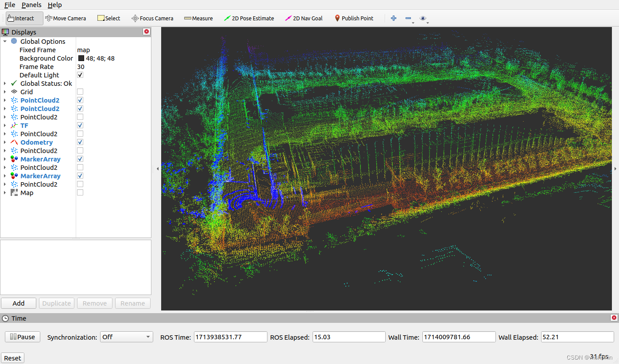Image resolution: width=619 pixels, height=364 pixels.
Task: Click the Frame Rate value 30
Action: [x=81, y=66]
